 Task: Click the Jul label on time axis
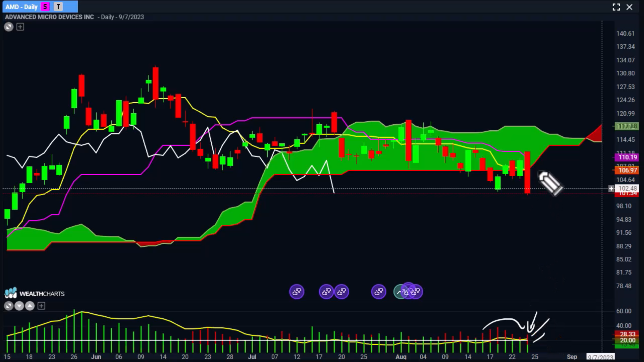252,357
